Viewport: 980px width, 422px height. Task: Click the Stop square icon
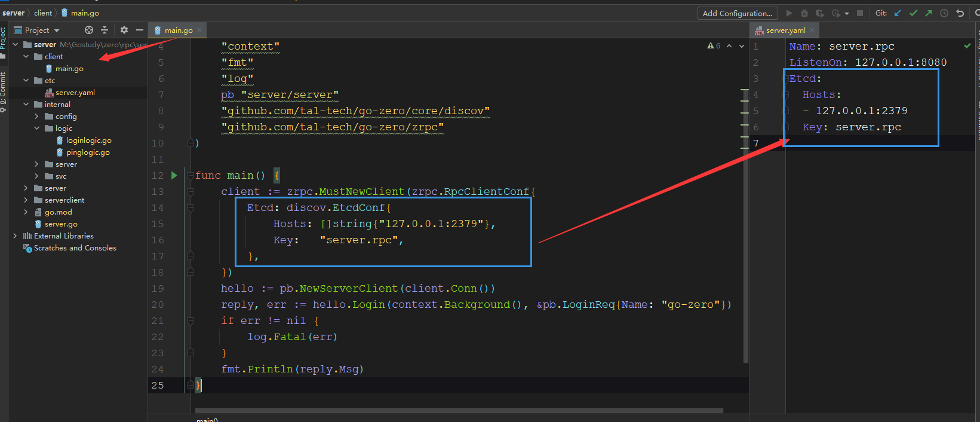click(x=860, y=13)
